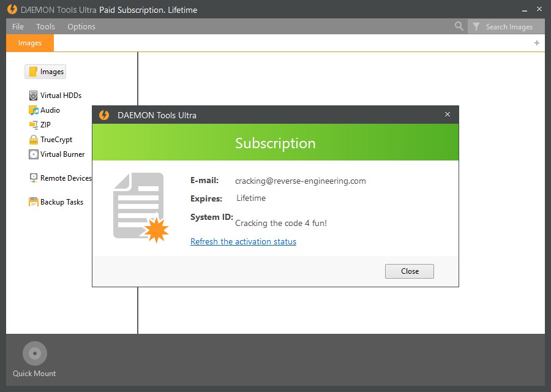Screen dimensions: 551x392
Task: Open the File menu
Action: 18,27
